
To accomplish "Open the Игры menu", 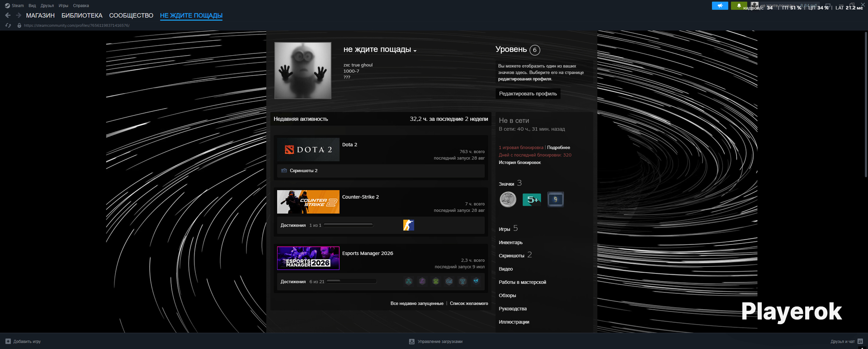I will tap(63, 6).
